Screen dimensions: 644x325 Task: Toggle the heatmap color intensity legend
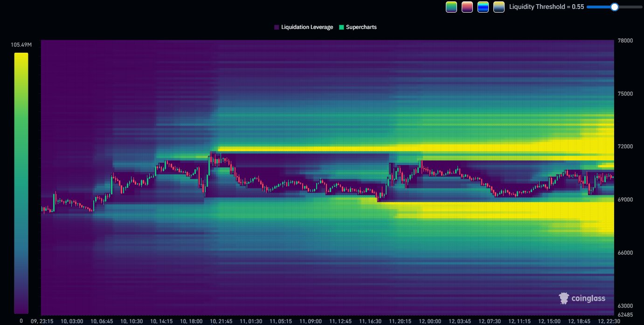pos(22,182)
